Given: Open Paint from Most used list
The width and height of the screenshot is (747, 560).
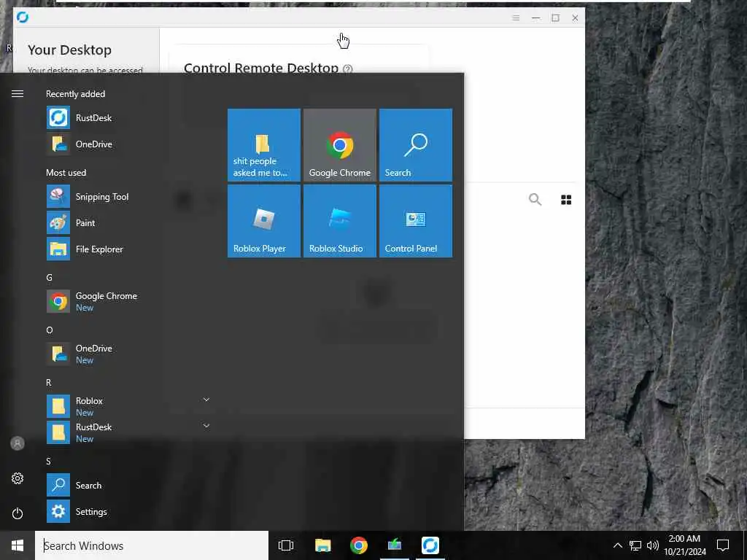Looking at the screenshot, I should 128,223.
